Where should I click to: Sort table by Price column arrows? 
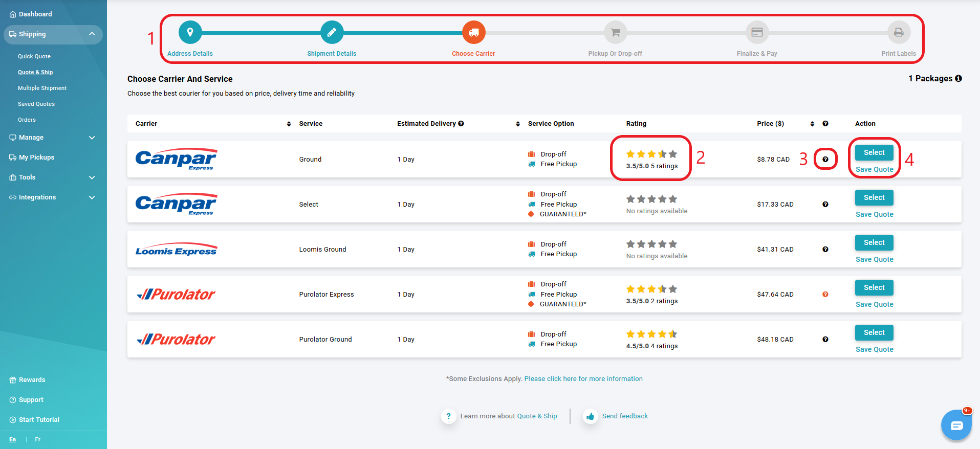(x=812, y=124)
